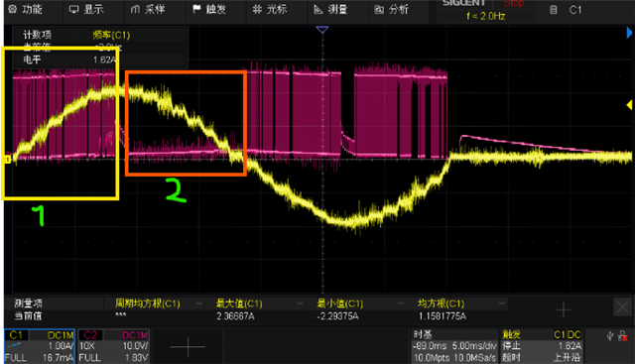The image size is (635, 364).
Task: Open the 分析 analysis menu
Action: click(x=392, y=9)
